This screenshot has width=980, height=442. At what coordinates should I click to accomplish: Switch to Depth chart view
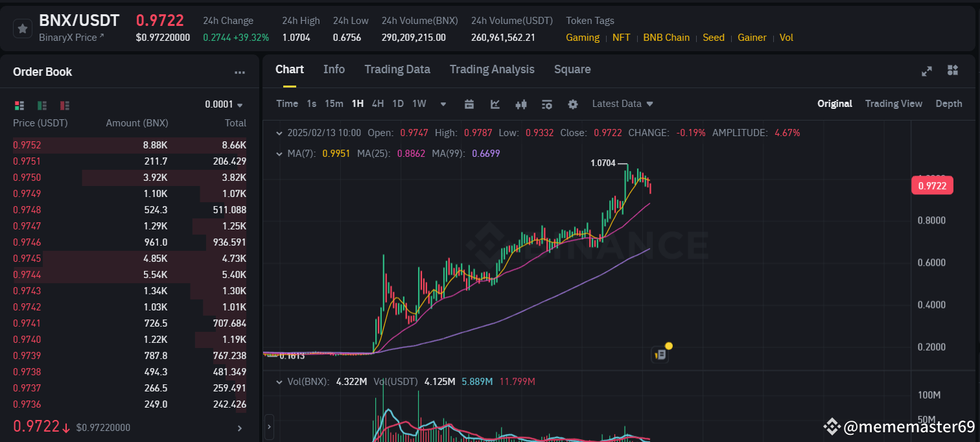[949, 104]
